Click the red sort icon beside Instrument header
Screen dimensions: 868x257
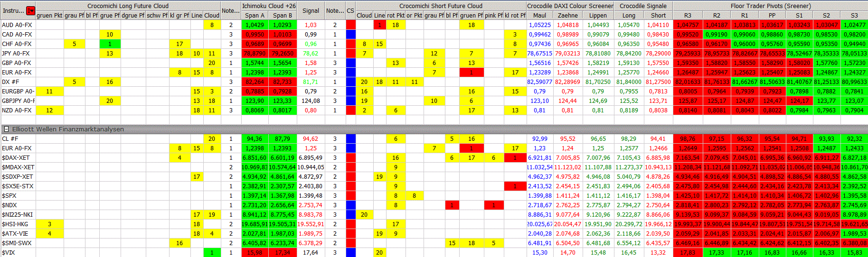31,10
